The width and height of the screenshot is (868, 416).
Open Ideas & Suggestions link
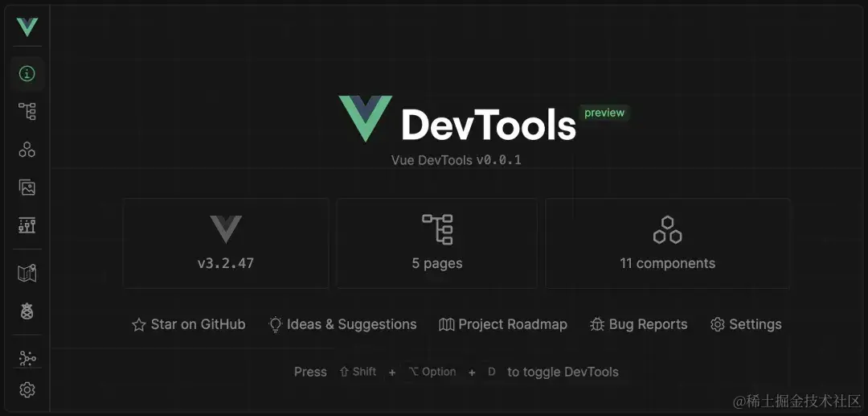pyautogui.click(x=342, y=324)
